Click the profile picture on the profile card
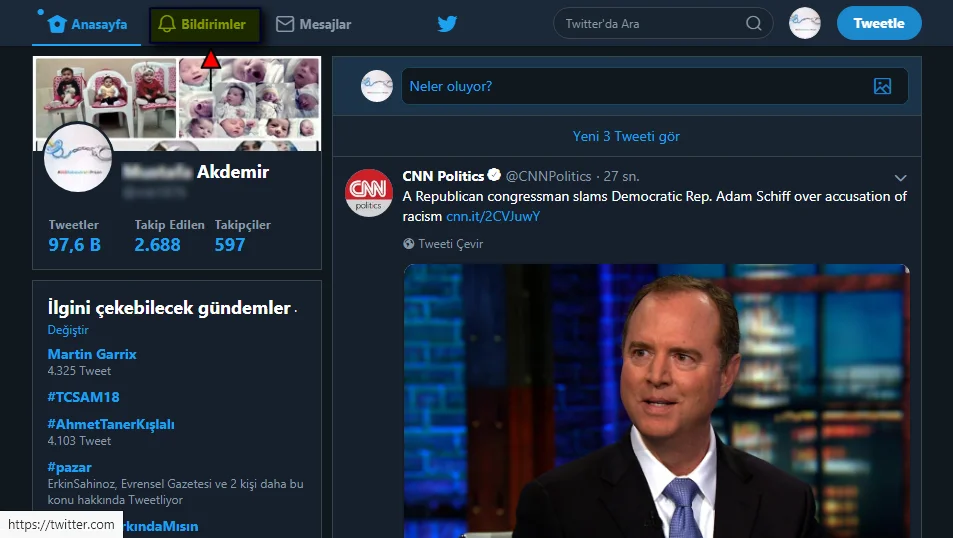The height and width of the screenshot is (538, 953). click(x=78, y=158)
